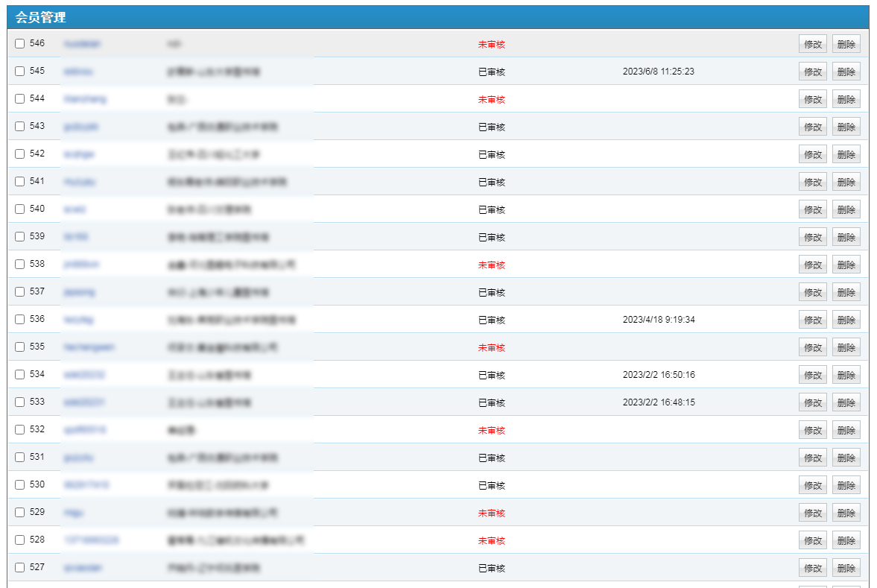Open the username link in row 542

click(79, 154)
